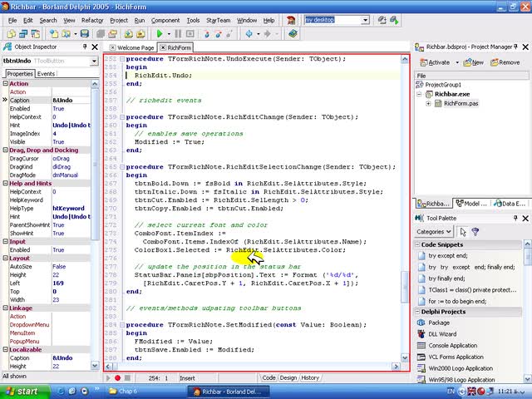The width and height of the screenshot is (532, 399).
Task: Expand the RichForm.pas tree node
Action: coord(428,104)
